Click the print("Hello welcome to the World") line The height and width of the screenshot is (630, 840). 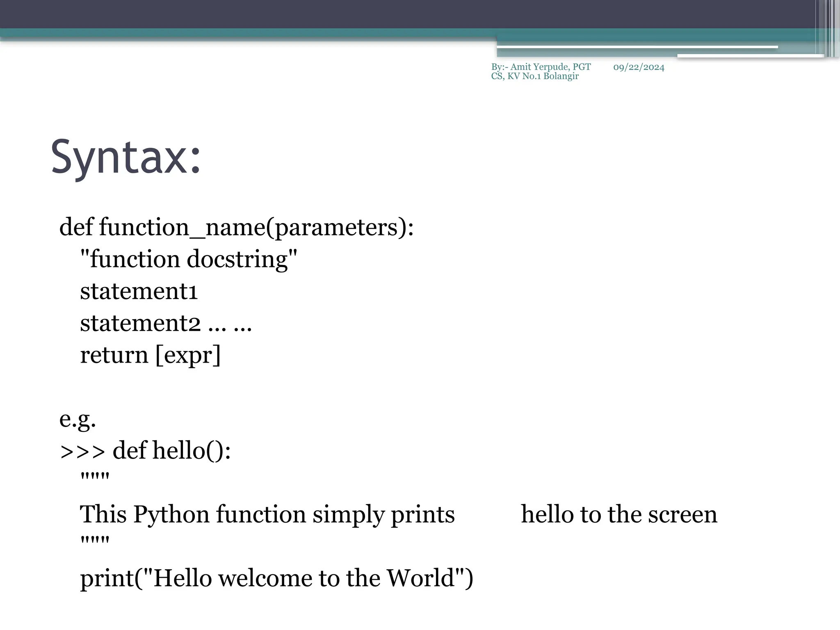click(x=276, y=578)
